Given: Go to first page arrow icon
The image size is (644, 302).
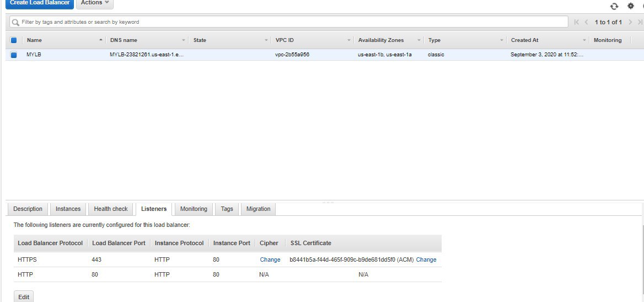Looking at the screenshot, I should (x=577, y=22).
